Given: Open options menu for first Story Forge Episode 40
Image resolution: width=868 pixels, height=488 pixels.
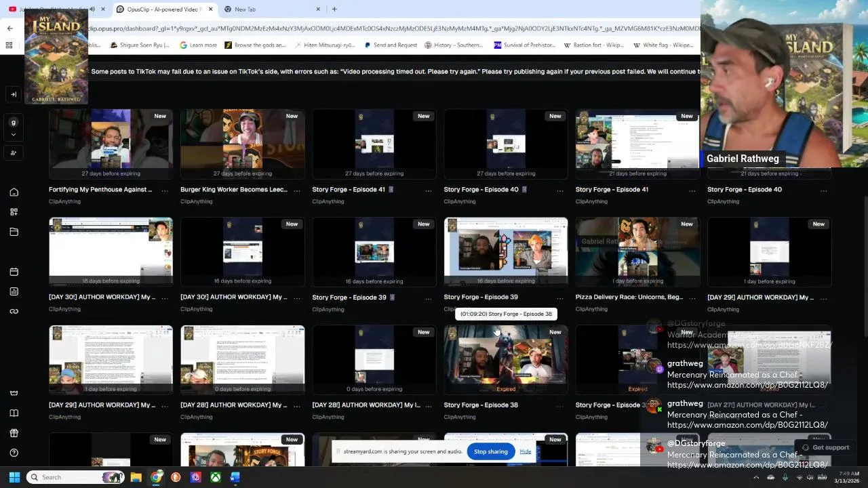Looking at the screenshot, I should tap(560, 190).
